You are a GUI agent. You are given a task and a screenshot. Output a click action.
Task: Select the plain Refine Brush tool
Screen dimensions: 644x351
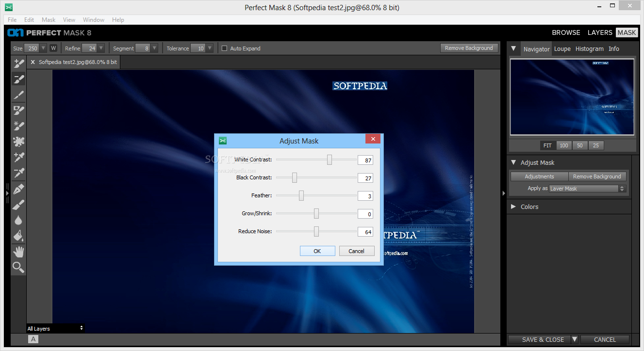click(x=18, y=95)
